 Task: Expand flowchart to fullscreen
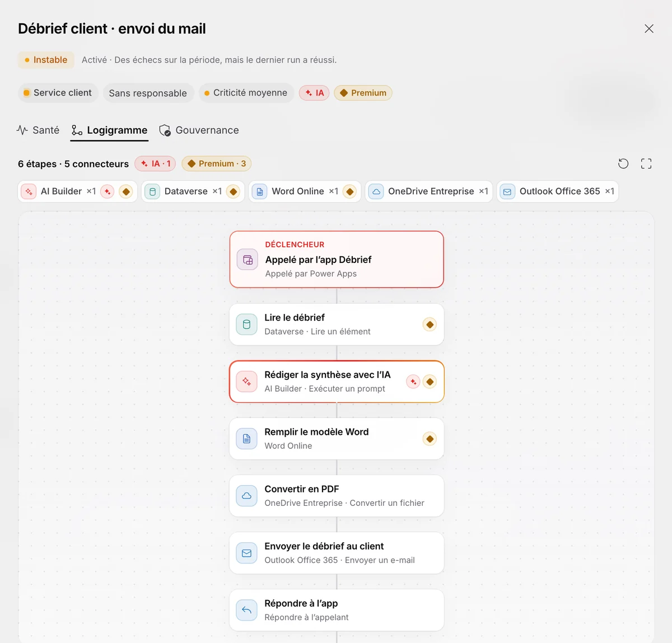[x=646, y=163]
